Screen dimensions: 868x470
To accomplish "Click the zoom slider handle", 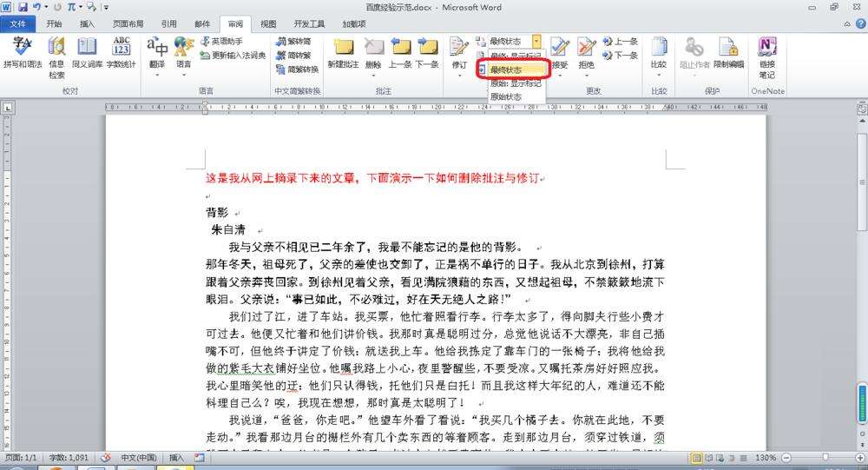I will coord(825,459).
